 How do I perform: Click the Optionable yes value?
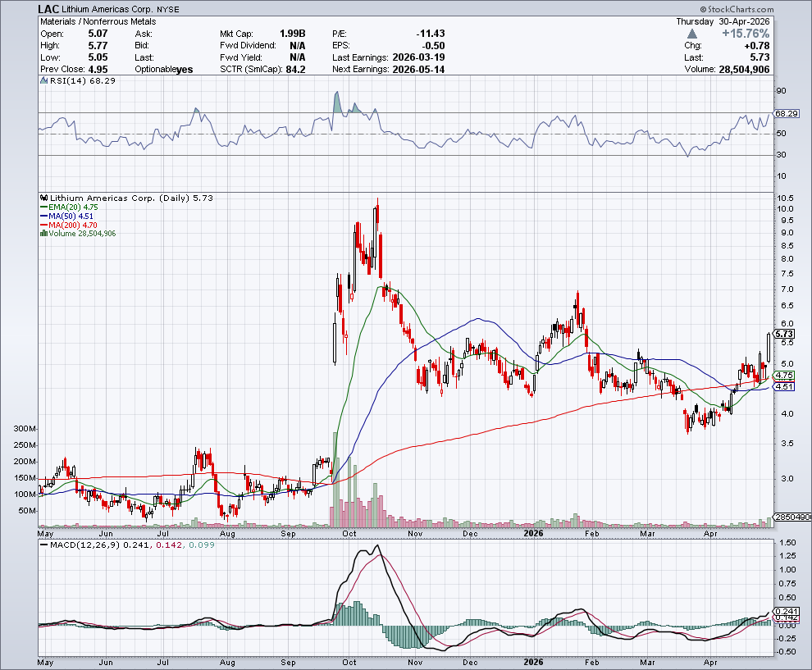(x=185, y=70)
